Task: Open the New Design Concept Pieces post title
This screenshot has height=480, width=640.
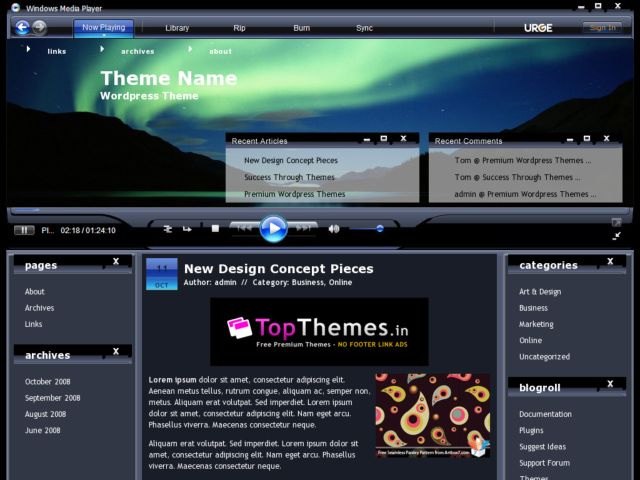Action: 279,269
